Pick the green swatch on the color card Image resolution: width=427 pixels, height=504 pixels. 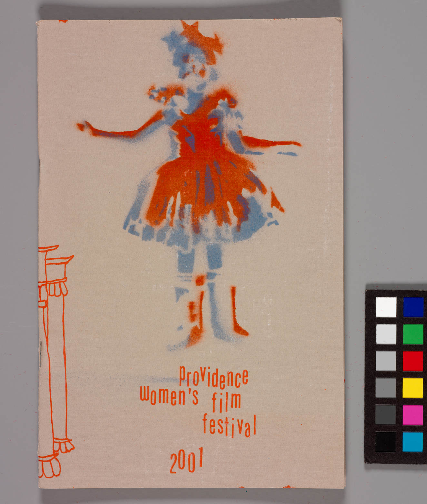[413, 334]
